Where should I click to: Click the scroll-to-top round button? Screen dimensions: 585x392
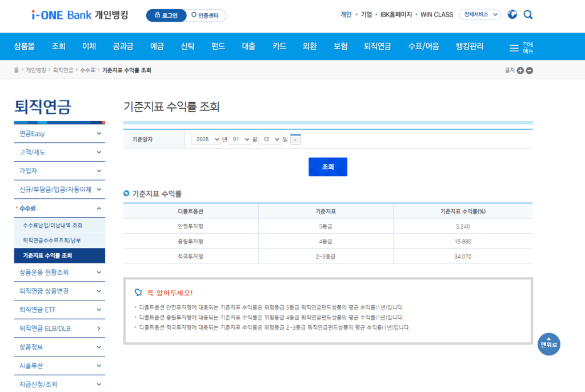[x=548, y=344]
